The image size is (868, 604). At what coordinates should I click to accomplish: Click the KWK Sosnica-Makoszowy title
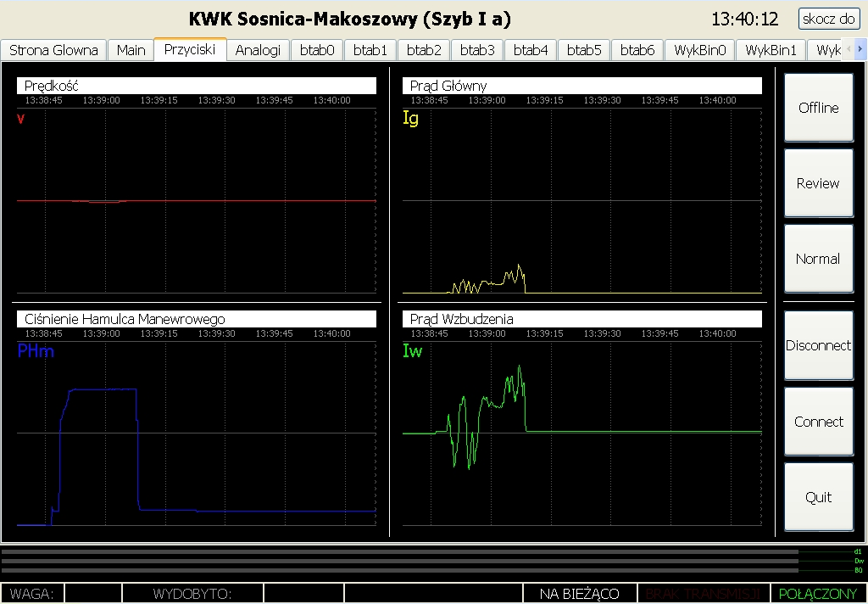(x=350, y=19)
